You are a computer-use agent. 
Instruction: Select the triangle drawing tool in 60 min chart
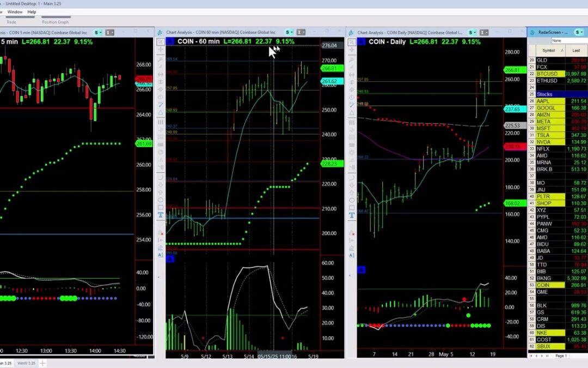161,112
